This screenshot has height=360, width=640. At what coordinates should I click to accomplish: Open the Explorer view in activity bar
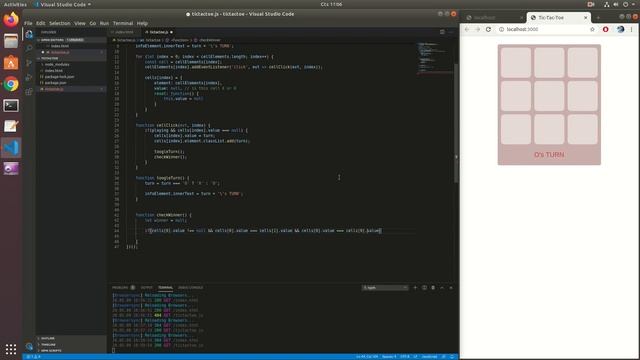29,34
